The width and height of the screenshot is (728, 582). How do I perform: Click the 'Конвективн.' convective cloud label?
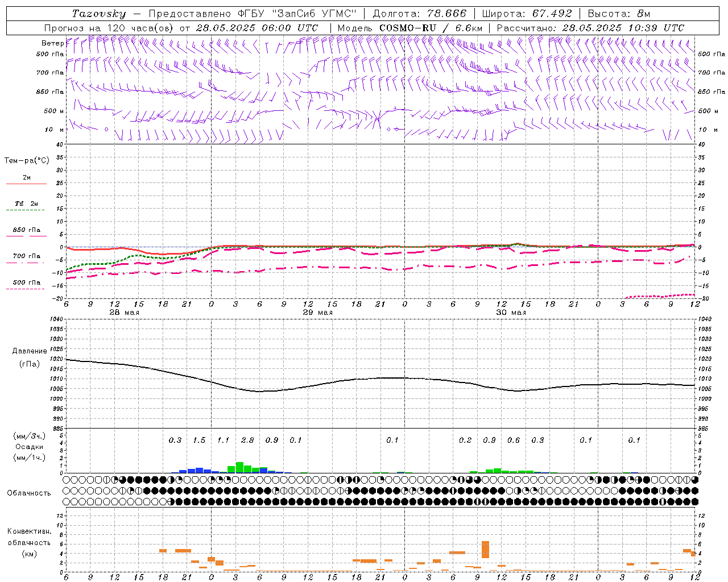click(29, 531)
